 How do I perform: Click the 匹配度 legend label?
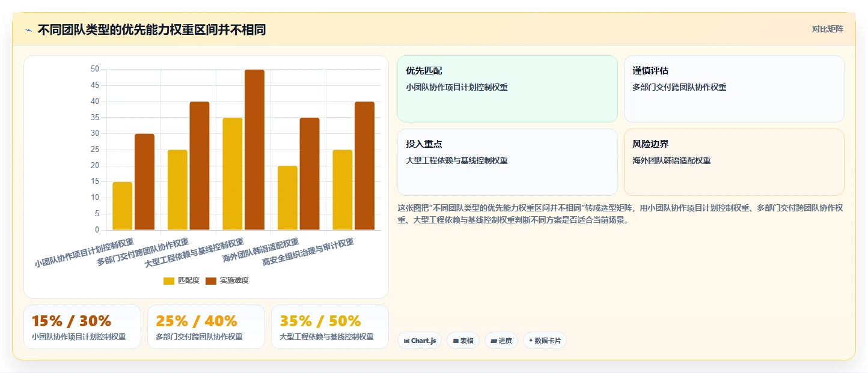(x=189, y=281)
